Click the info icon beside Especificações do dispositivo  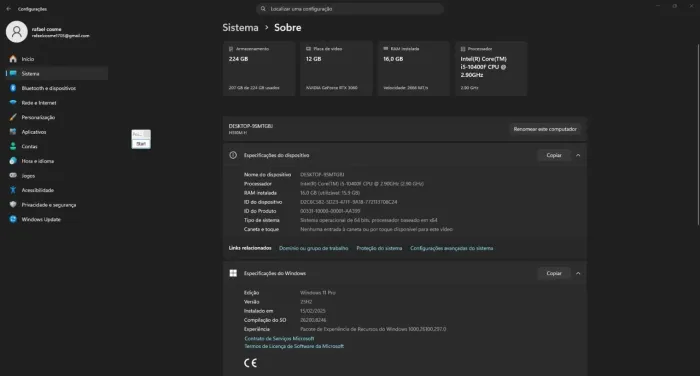point(233,155)
